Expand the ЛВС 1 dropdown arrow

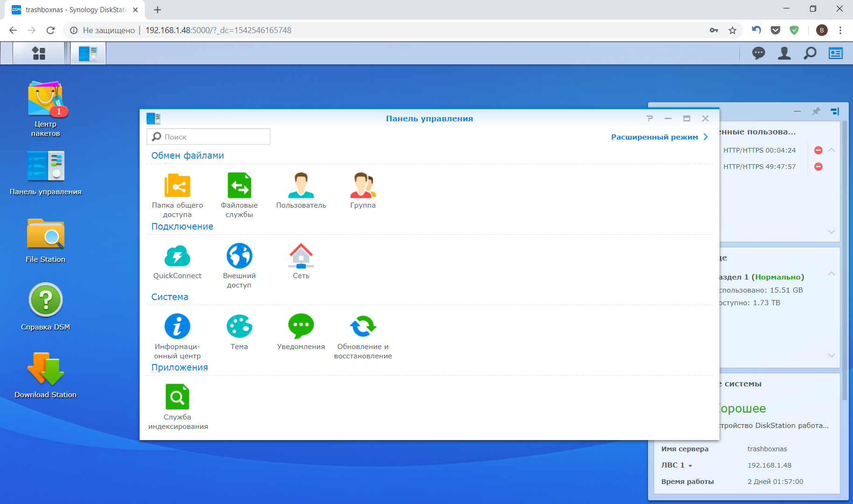point(690,466)
